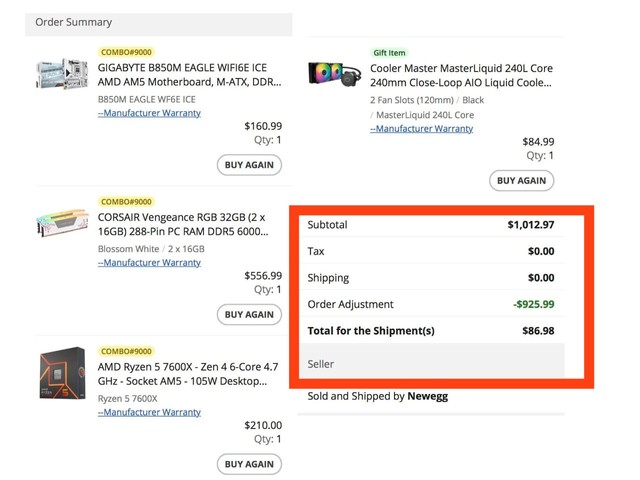Click Buy Again for AMD Ryzen 5 7600X
This screenshot has width=640, height=480.
[249, 464]
